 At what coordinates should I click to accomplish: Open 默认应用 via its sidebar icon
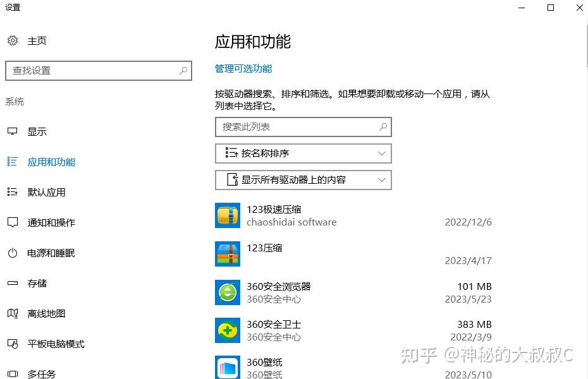(13, 192)
